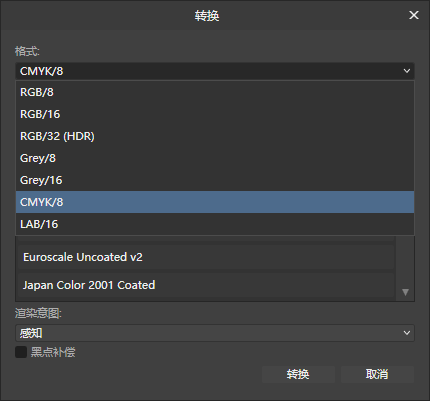Click the 黑点补偿 label text
The height and width of the screenshot is (401, 430).
click(53, 352)
